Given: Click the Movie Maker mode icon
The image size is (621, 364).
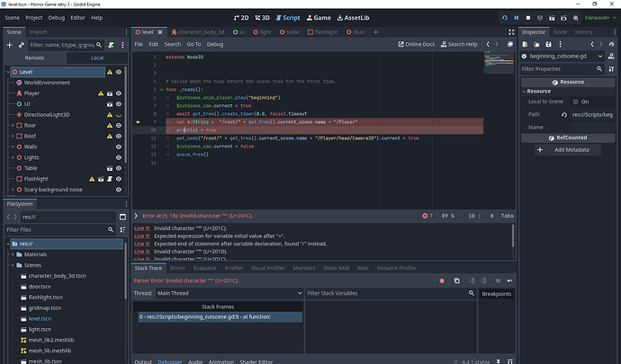Looking at the screenshot, I should tap(575, 18).
